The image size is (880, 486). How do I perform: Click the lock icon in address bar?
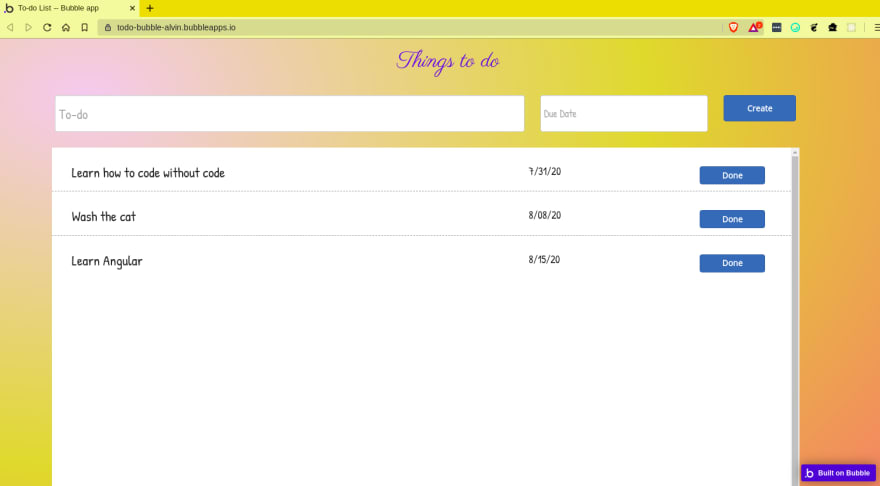pyautogui.click(x=108, y=27)
